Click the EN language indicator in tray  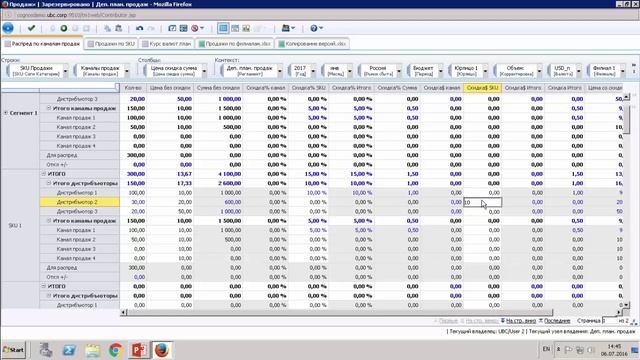(546, 349)
